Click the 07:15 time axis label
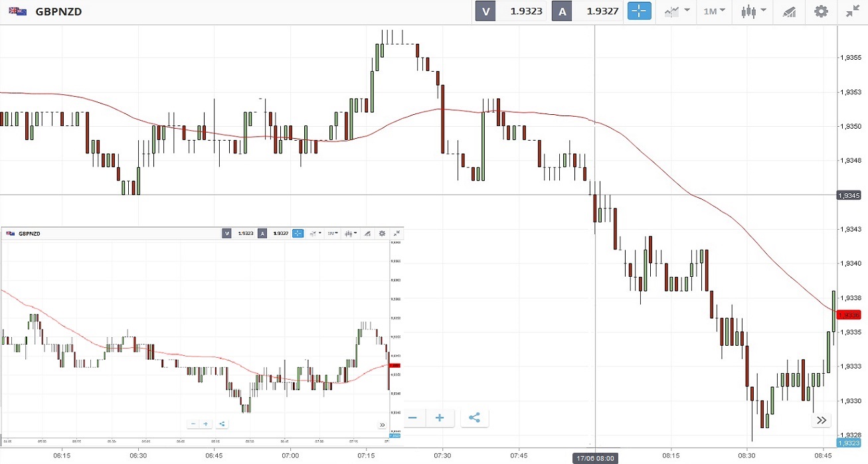This screenshot has height=464, width=868. click(367, 456)
